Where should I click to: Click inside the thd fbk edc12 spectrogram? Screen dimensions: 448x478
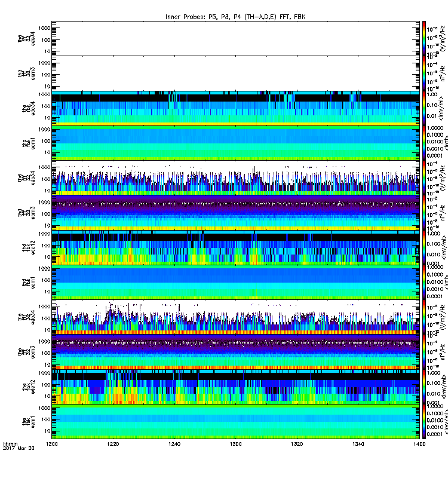(235, 247)
